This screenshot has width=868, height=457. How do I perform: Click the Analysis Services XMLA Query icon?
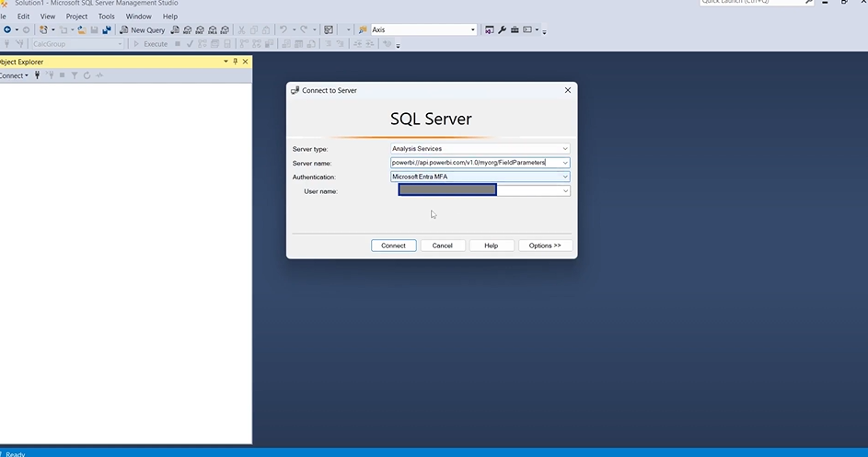click(213, 29)
